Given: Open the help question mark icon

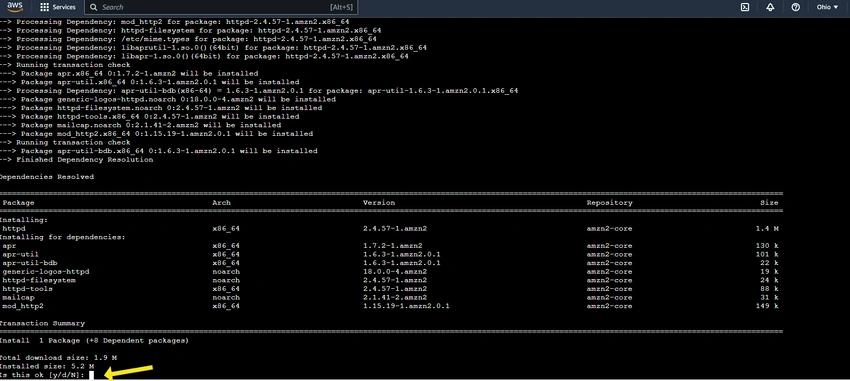Looking at the screenshot, I should pos(795,8).
